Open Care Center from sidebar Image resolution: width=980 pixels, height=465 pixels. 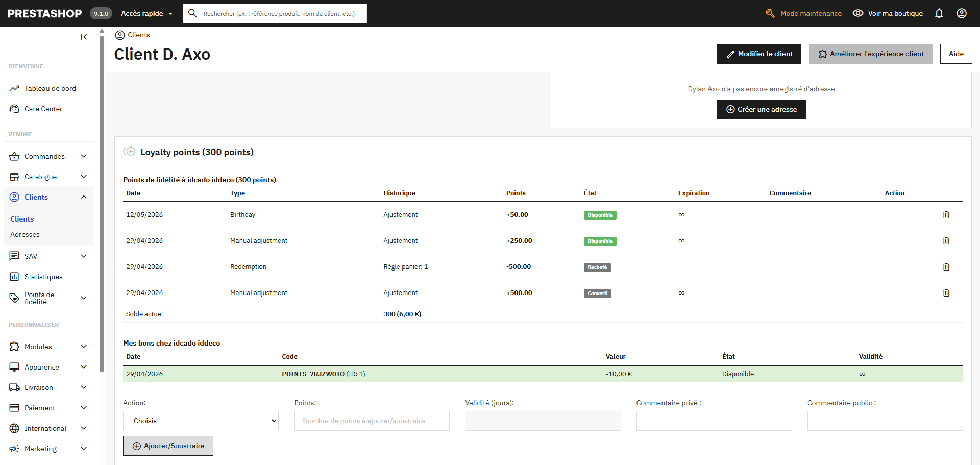[x=43, y=109]
